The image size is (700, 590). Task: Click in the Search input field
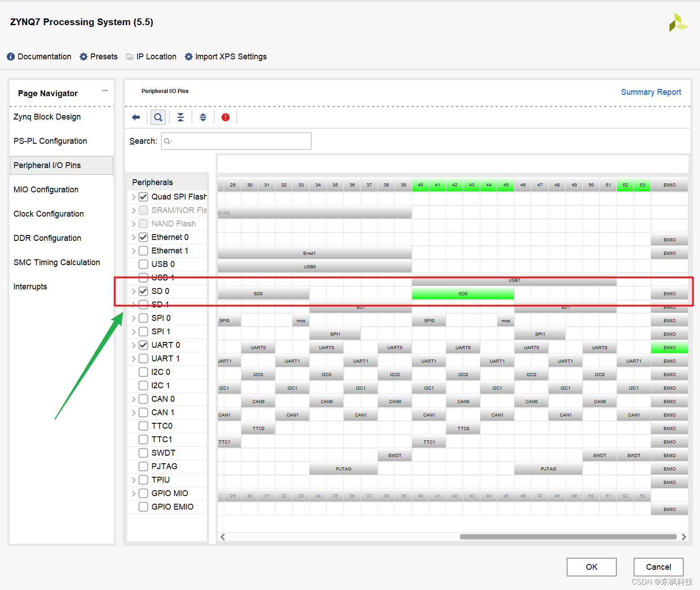tap(236, 141)
